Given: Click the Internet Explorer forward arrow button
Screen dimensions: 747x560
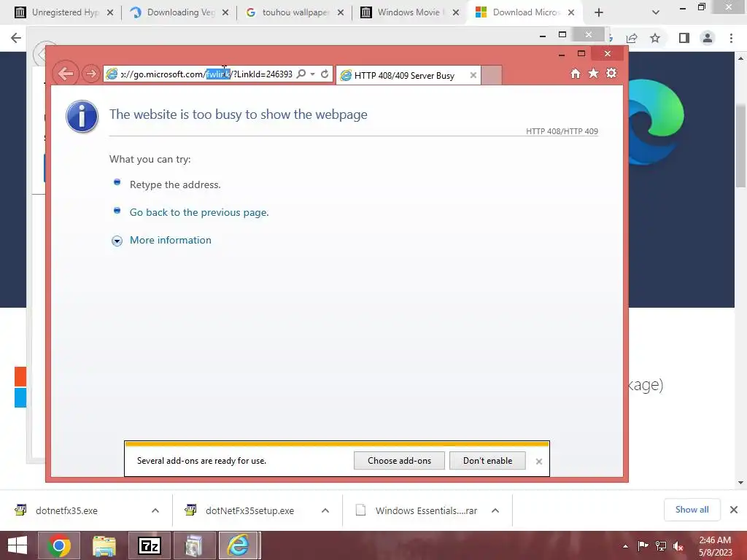Looking at the screenshot, I should (90, 74).
